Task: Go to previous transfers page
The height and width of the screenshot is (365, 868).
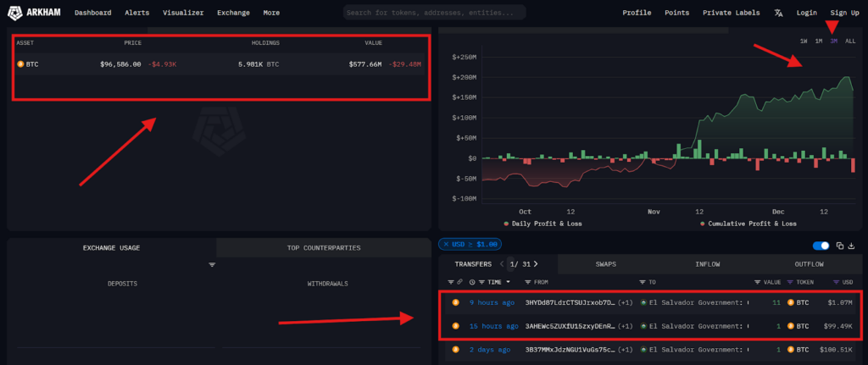Action: [502, 264]
